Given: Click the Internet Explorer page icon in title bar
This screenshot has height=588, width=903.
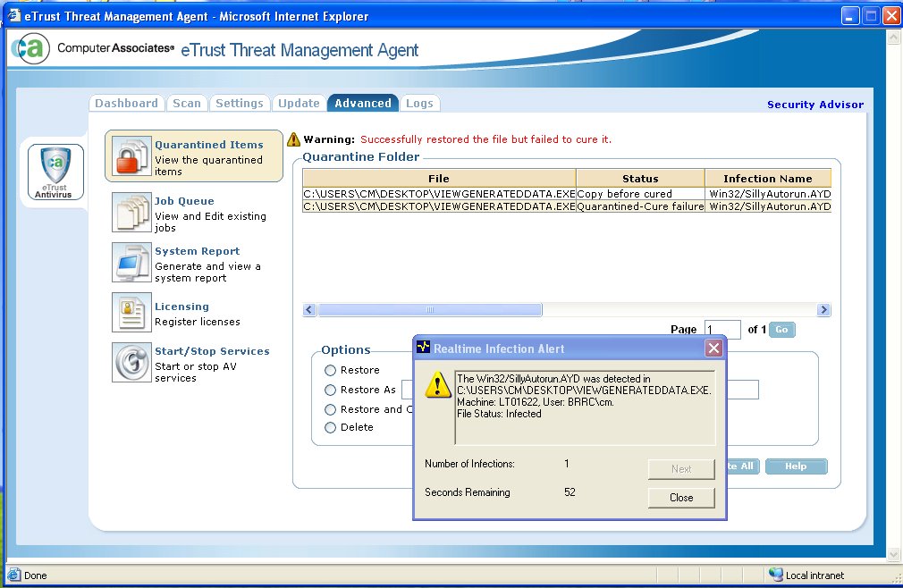Looking at the screenshot, I should (x=13, y=15).
